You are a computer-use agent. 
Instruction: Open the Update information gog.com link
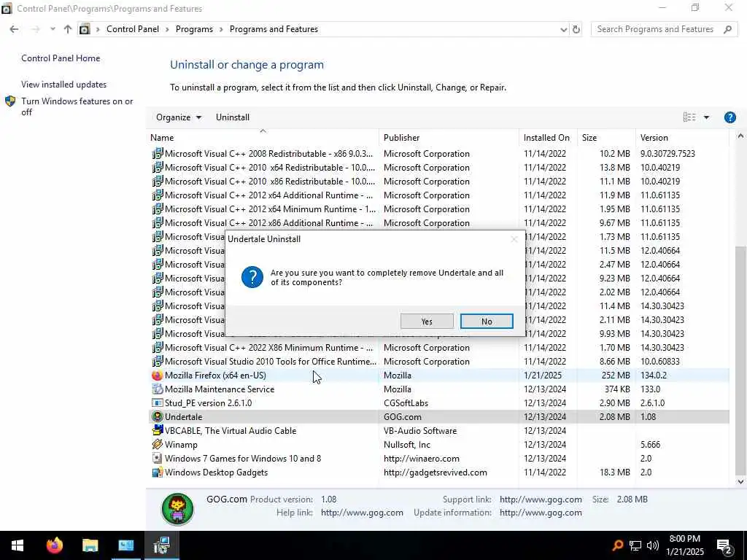pyautogui.click(x=541, y=513)
